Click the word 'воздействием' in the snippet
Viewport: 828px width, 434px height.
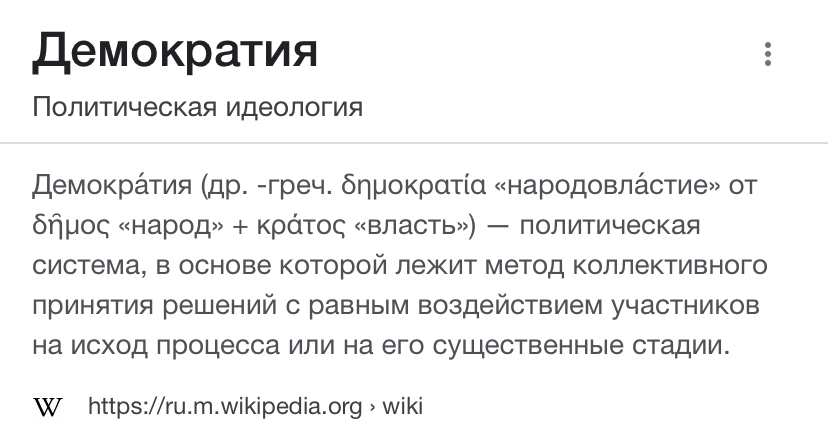pyautogui.click(x=510, y=306)
